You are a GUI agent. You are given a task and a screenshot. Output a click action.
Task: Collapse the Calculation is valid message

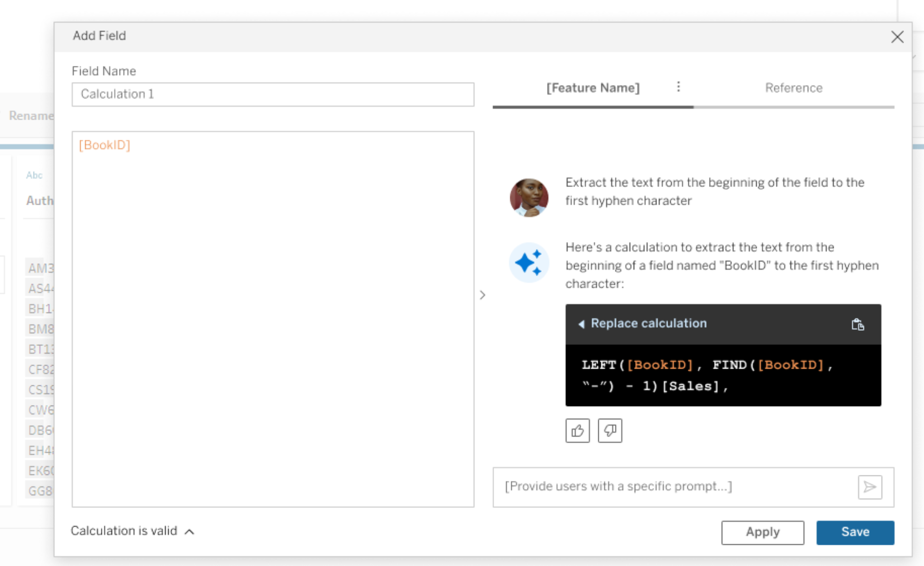point(189,532)
